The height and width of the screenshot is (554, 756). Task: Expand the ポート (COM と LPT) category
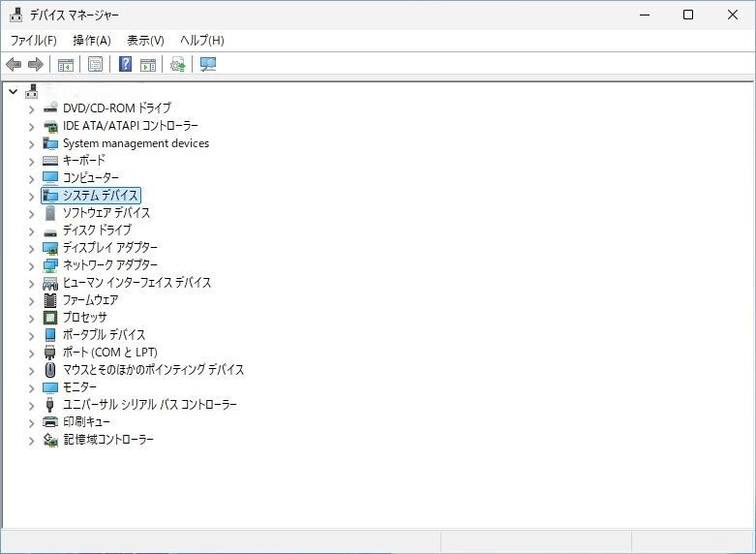tap(31, 354)
